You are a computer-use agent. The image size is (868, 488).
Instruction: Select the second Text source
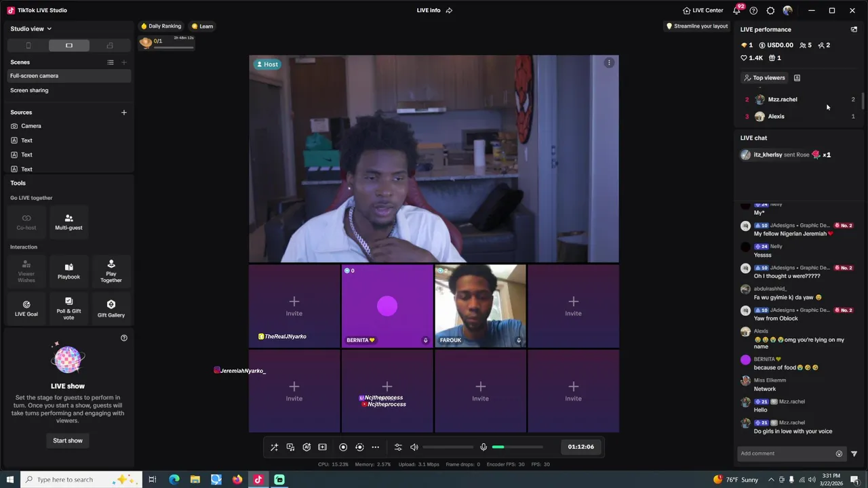pyautogui.click(x=68, y=155)
